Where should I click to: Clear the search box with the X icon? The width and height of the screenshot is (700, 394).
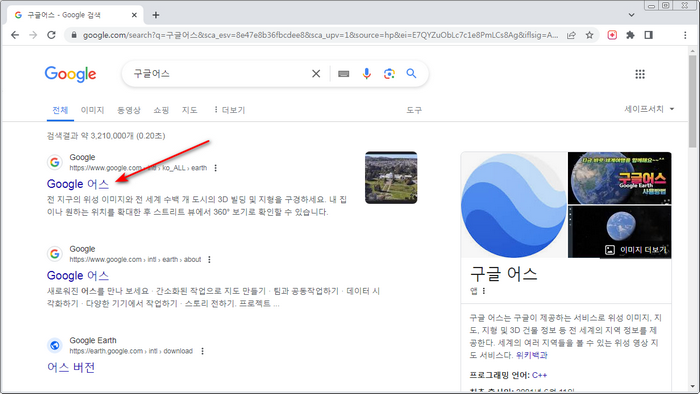[x=316, y=74]
